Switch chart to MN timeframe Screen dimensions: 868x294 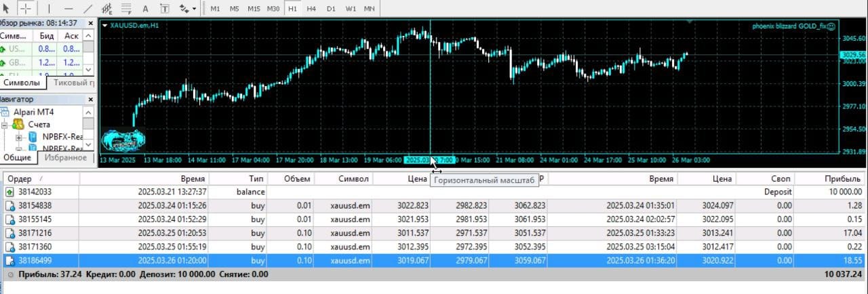click(370, 9)
